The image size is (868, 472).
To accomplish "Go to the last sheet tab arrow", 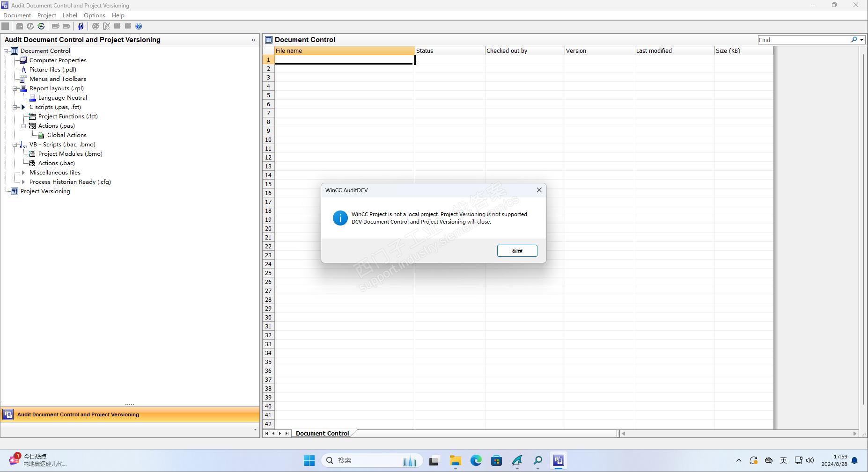I will pos(287,433).
